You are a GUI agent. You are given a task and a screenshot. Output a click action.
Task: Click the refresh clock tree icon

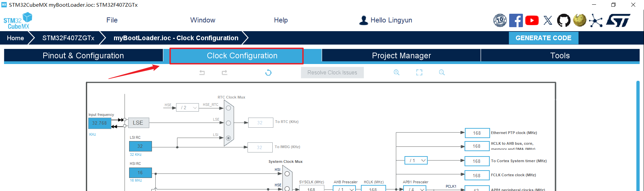[268, 72]
